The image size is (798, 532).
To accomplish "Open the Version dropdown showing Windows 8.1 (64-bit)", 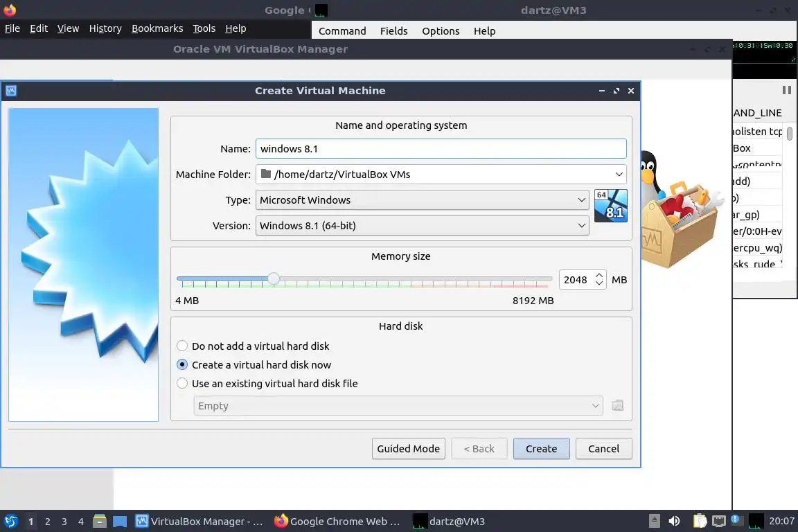I will [422, 226].
